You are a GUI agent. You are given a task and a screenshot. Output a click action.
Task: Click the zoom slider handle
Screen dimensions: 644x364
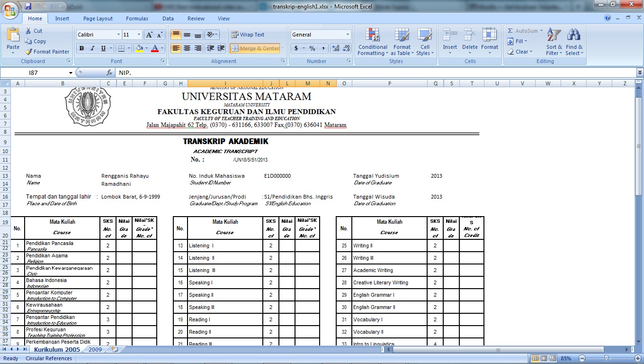point(606,358)
